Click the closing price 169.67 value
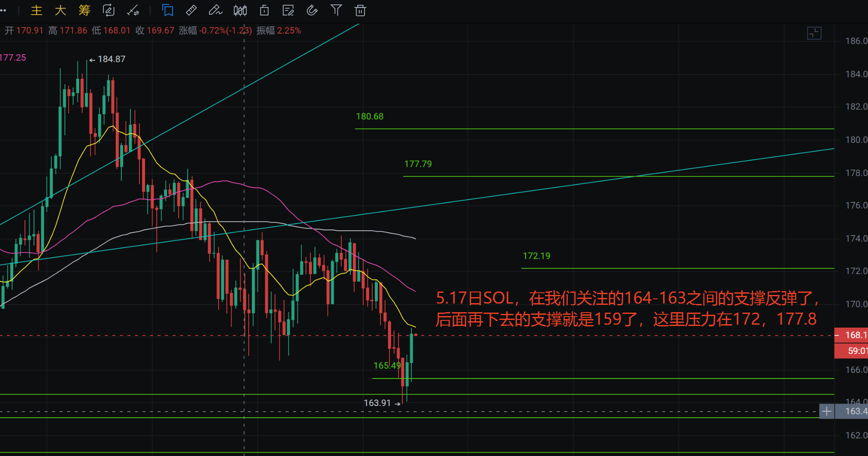Screen dimensions: 868x456 pyautogui.click(x=161, y=31)
